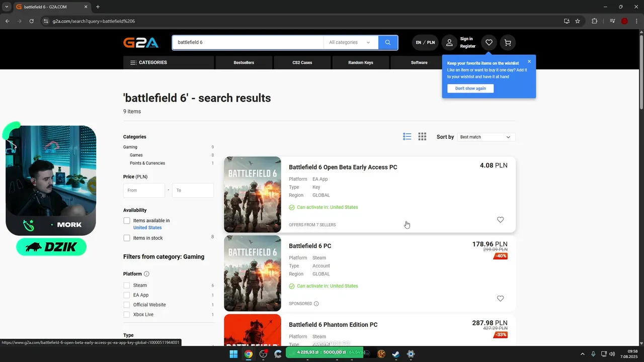644x362 pixels.
Task: Click the Platform info icon
Action: (x=147, y=274)
